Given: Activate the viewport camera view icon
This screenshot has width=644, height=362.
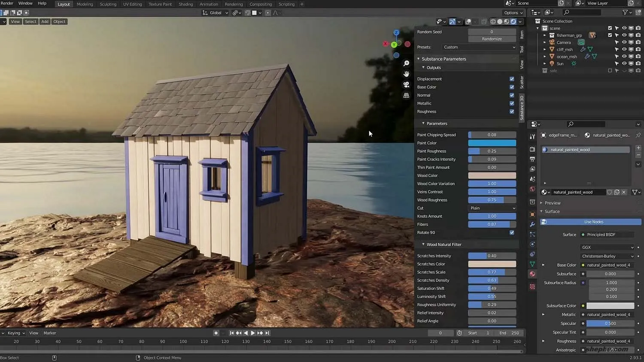Looking at the screenshot, I should [x=406, y=84].
